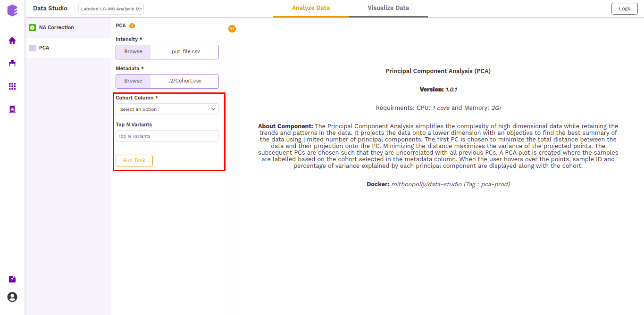Select the Analyze Data tab
This screenshot has width=644, height=315.
point(310,8)
